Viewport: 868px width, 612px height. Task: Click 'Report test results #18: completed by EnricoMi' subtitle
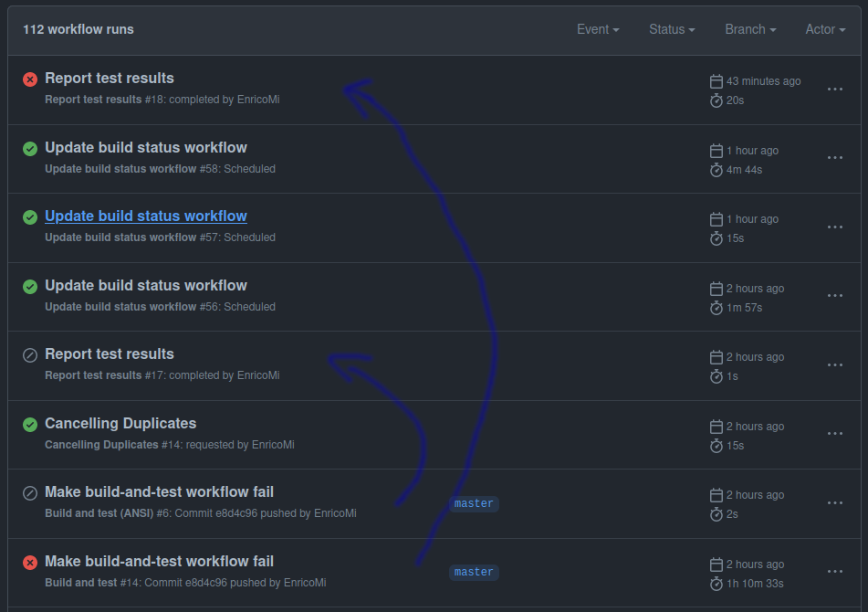(x=162, y=100)
